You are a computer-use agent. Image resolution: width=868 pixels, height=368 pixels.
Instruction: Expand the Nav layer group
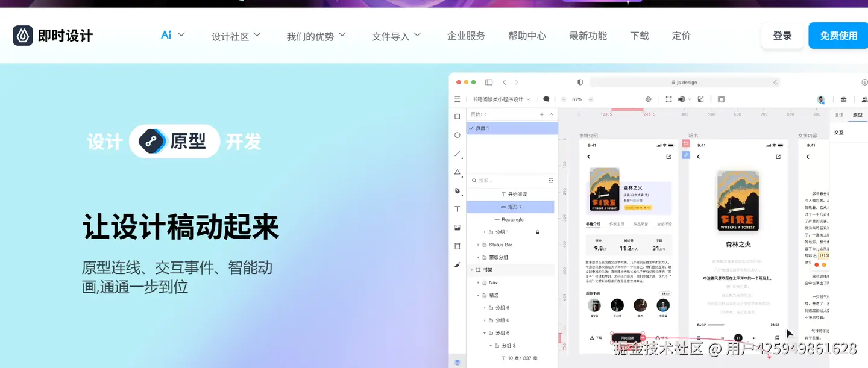click(x=478, y=282)
